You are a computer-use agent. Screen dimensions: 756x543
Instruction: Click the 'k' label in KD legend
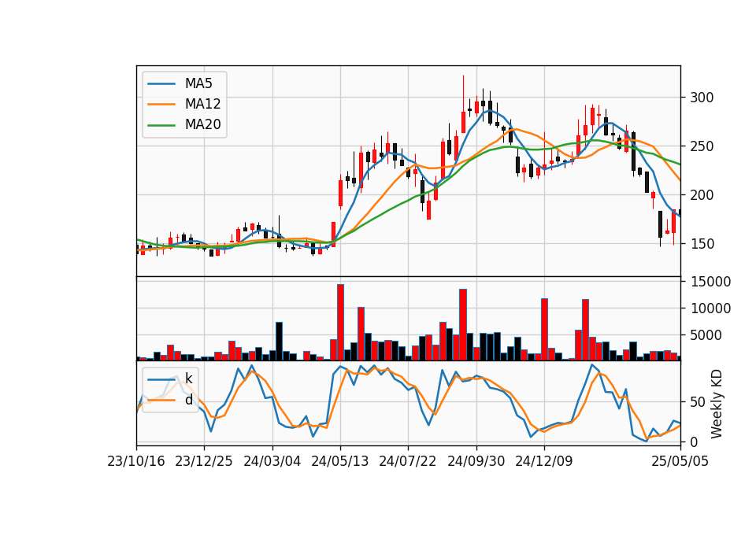[x=188, y=379]
